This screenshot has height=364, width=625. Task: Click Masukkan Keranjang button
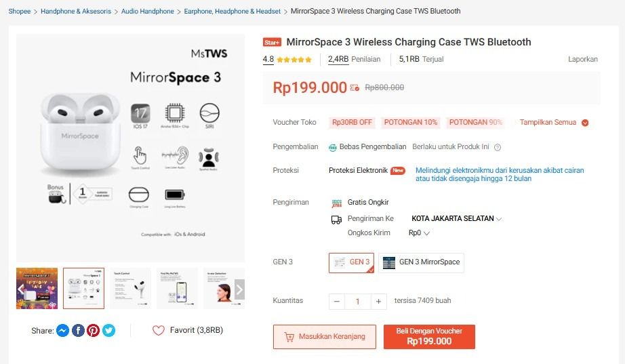(324, 337)
